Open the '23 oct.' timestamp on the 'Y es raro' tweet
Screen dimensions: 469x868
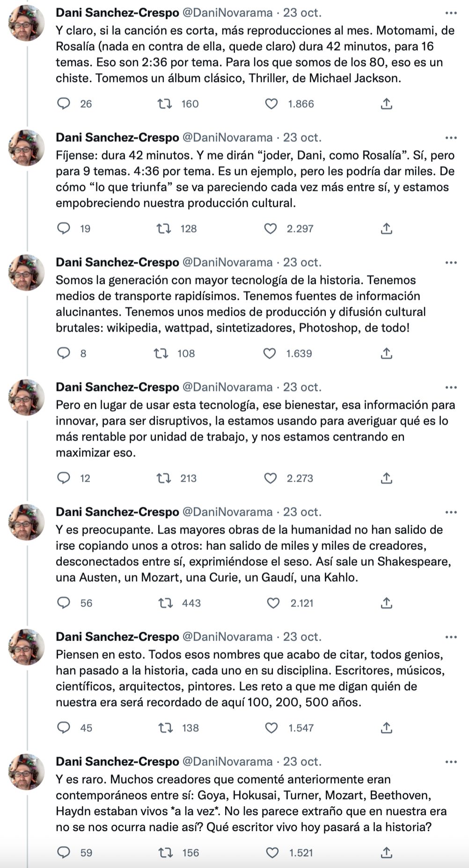click(x=302, y=761)
